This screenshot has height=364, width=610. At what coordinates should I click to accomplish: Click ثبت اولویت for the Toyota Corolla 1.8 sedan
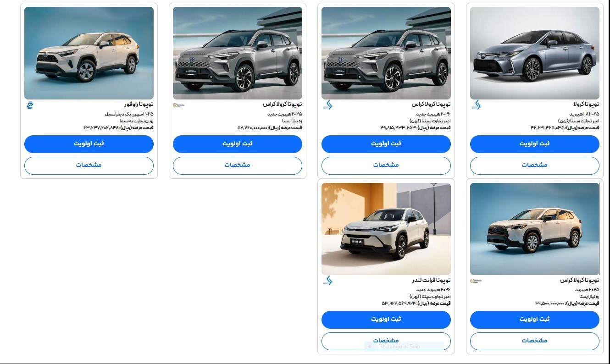coord(535,144)
